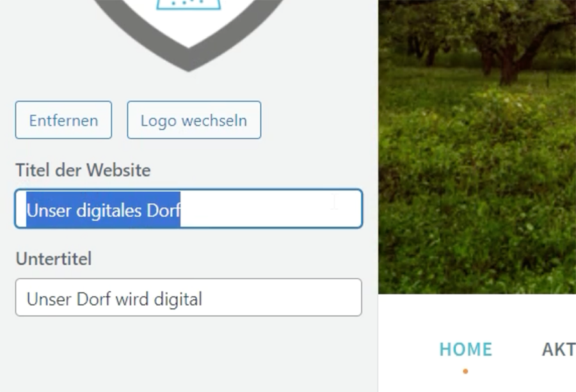The width and height of the screenshot is (576, 392).
Task: Click the blue icon inside the shield logo
Action: (188, 4)
